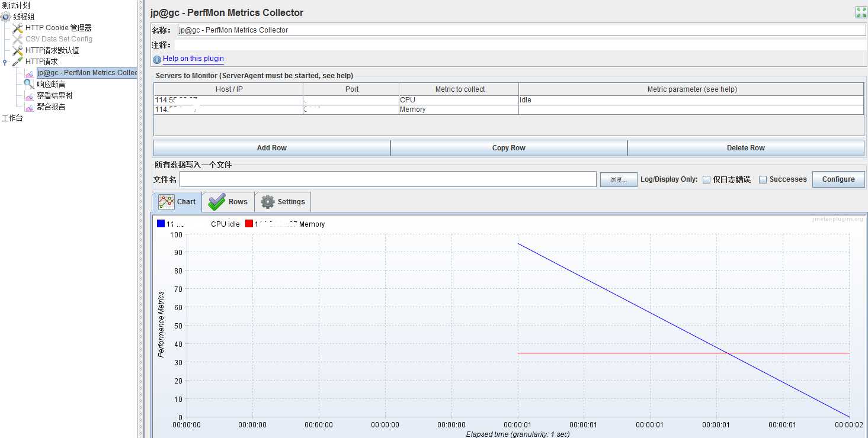868x438 pixels.
Task: Click the HTTP请求 sampler pipette icon
Action: pyautogui.click(x=18, y=62)
